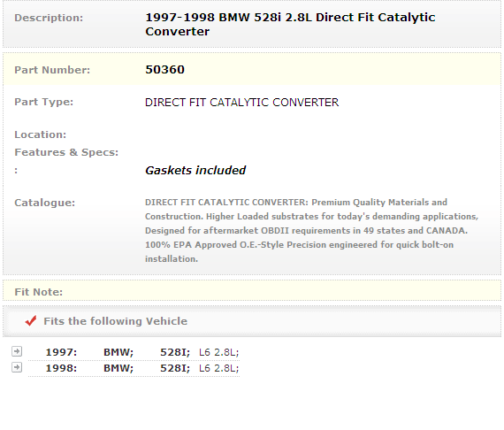
Task: Click the arrow icon beside 1998 row
Action: (17, 367)
